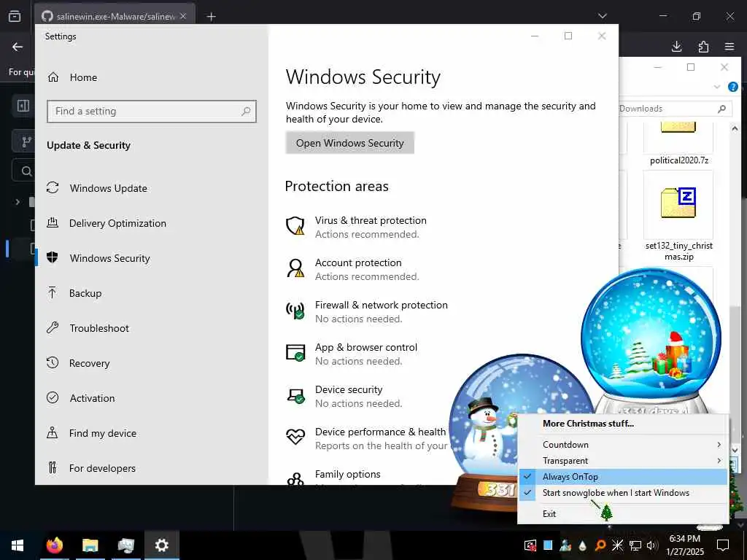Open Firefox View button in tab bar
Viewport: 747px width, 560px height.
(x=15, y=16)
